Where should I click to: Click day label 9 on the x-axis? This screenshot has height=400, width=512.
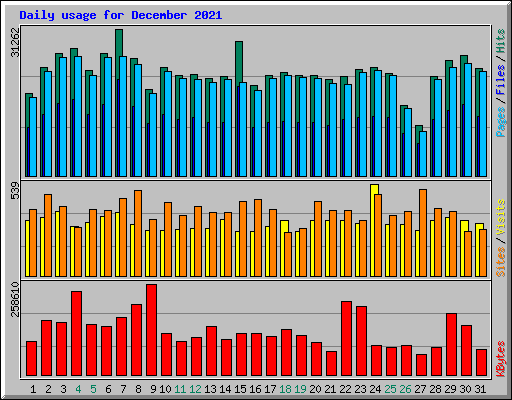153,389
